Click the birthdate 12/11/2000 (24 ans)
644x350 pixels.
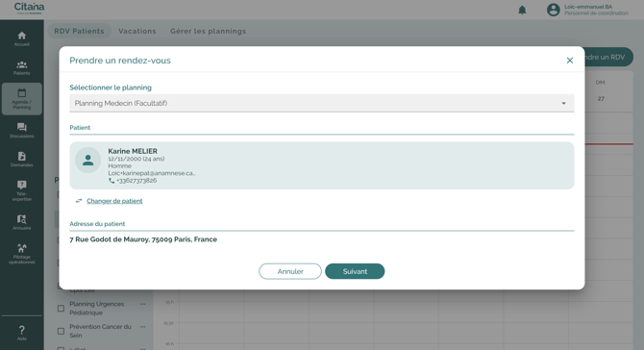click(x=136, y=159)
